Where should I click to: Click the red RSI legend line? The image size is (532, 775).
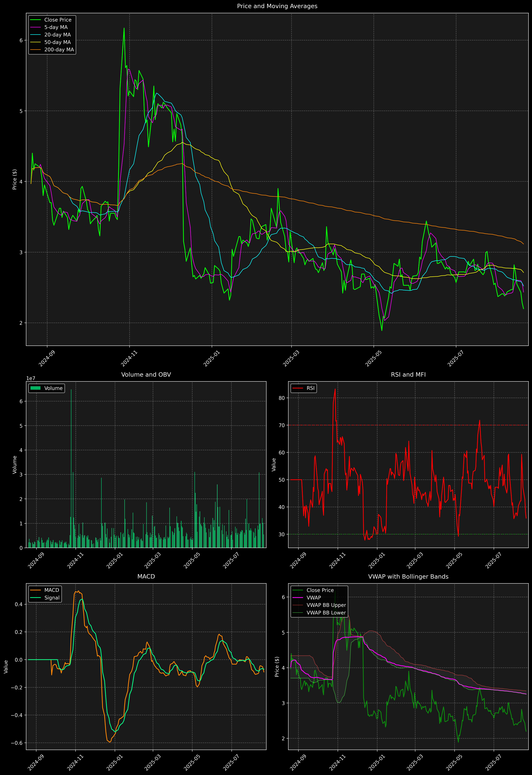[x=298, y=388]
